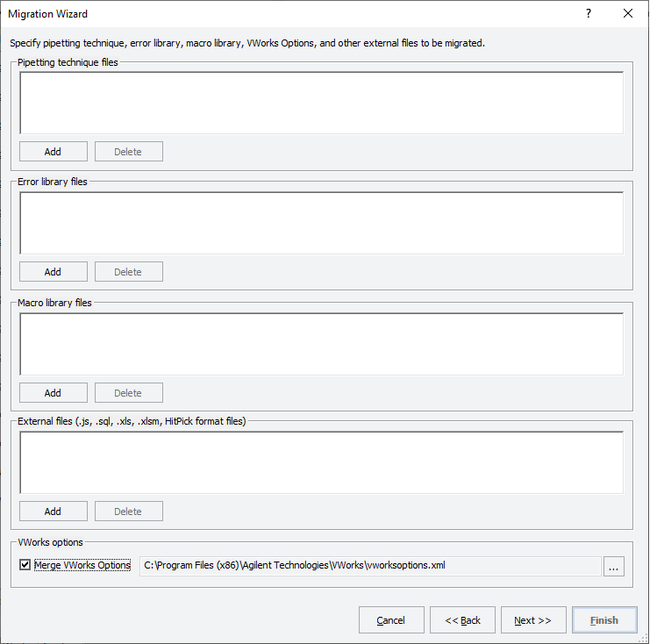Cancel the Migration Wizard
The image size is (657, 644).
pyautogui.click(x=391, y=620)
